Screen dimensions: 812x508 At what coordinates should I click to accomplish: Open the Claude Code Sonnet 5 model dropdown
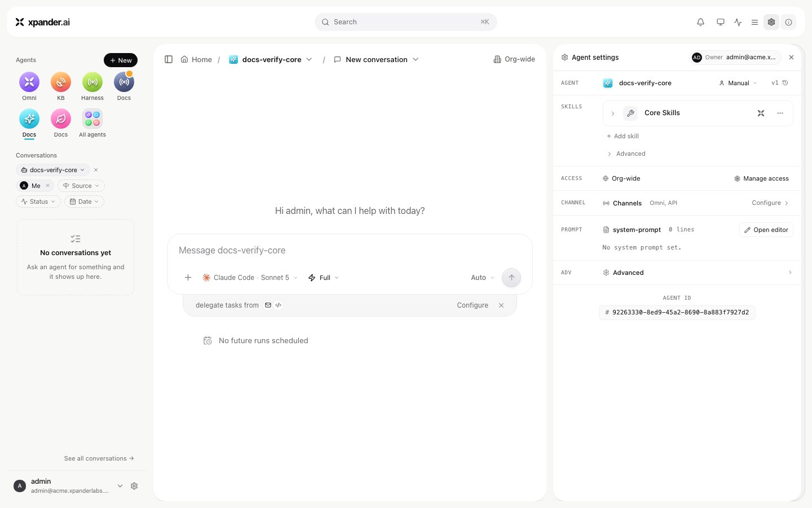pos(250,278)
